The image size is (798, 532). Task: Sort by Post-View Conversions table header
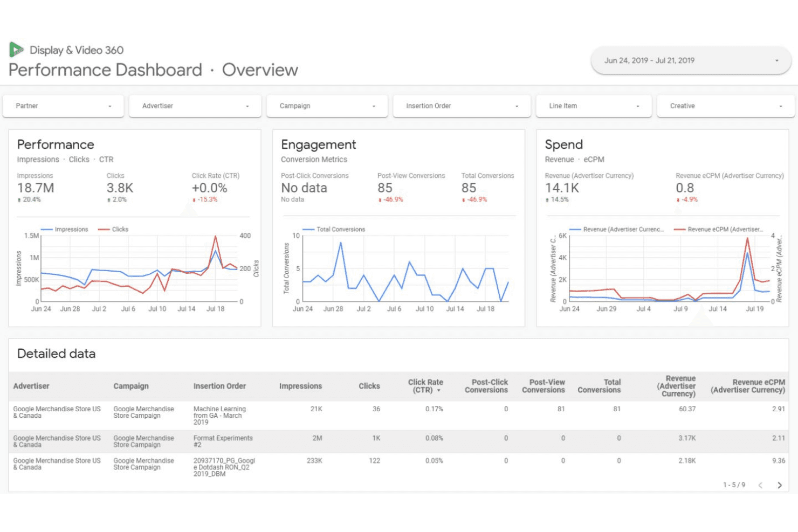click(x=544, y=386)
